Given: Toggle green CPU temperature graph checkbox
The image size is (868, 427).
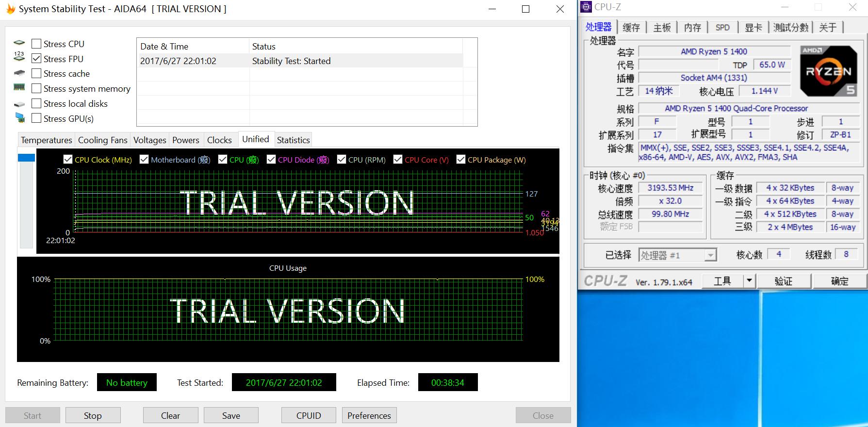Looking at the screenshot, I should (223, 159).
